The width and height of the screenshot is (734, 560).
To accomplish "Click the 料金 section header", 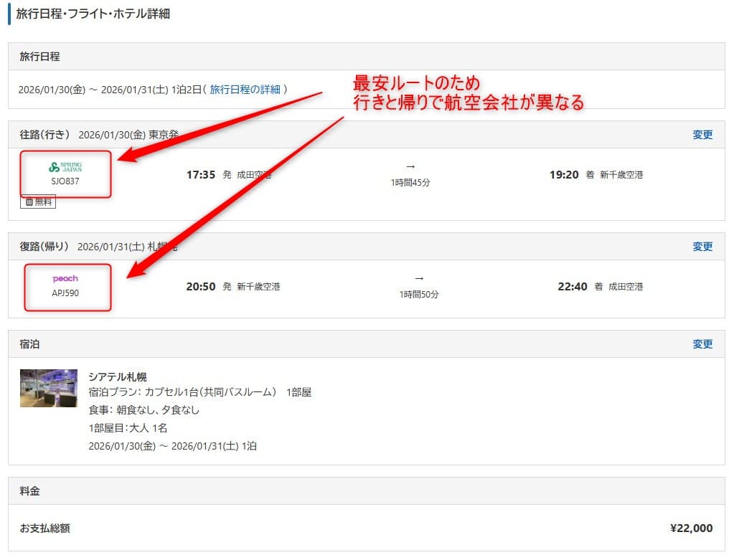I will click(30, 491).
